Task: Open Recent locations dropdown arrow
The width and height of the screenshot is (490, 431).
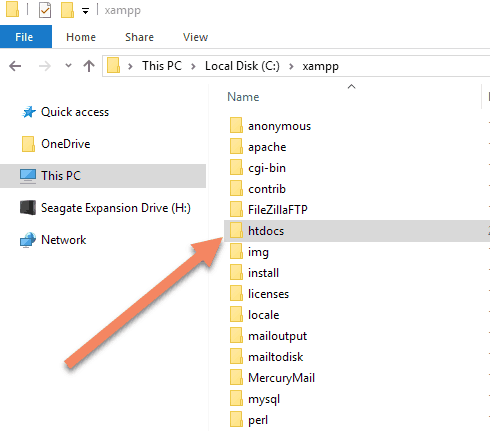Action: (x=68, y=66)
